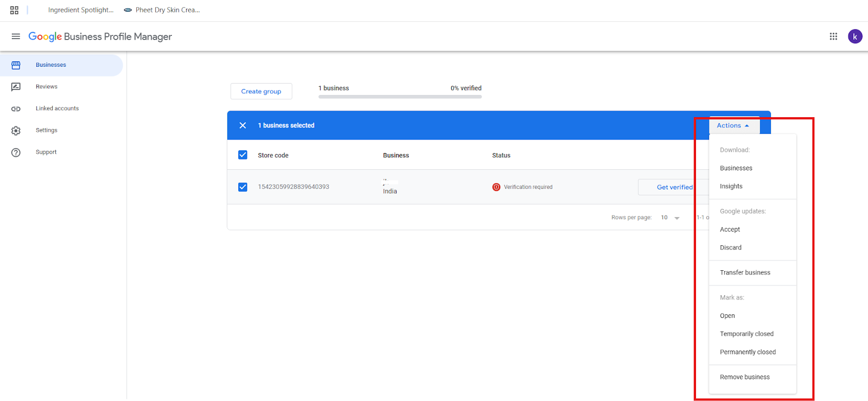Choose Discard under Google updates
The width and height of the screenshot is (868, 401).
coord(731,247)
